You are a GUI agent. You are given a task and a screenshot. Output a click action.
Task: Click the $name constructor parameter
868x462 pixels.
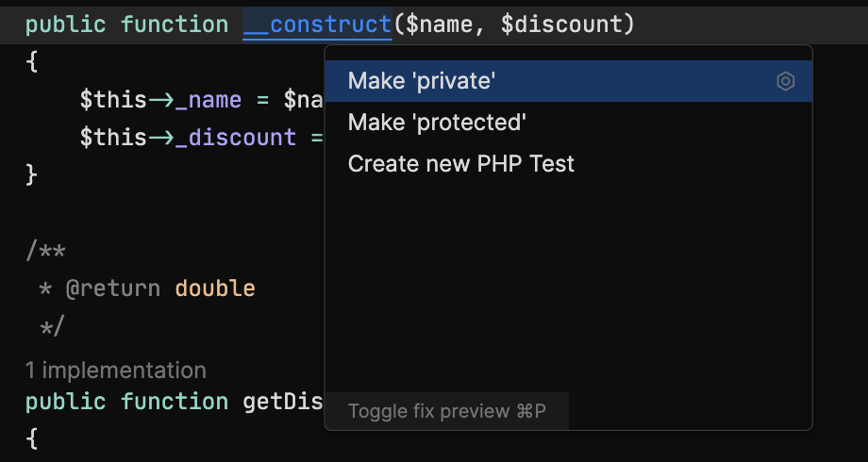(x=438, y=25)
